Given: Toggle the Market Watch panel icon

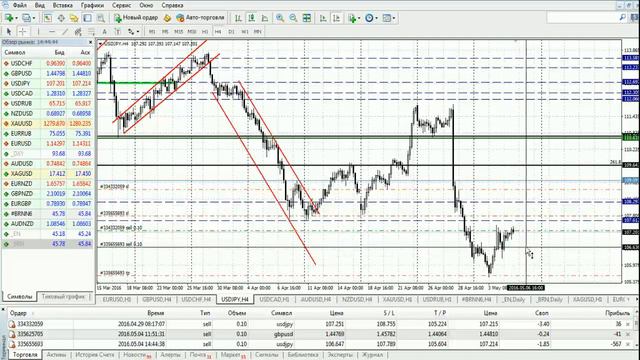Looking at the screenshot, I should click(x=48, y=18).
